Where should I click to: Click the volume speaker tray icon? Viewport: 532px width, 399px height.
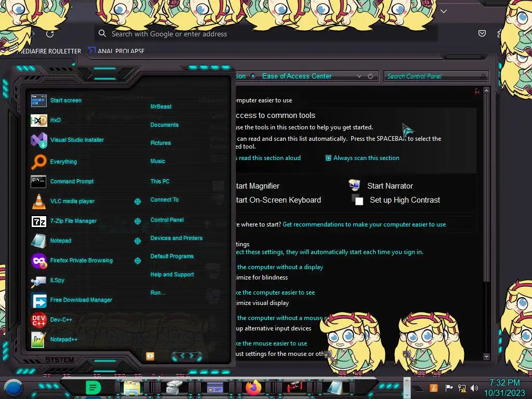(474, 388)
